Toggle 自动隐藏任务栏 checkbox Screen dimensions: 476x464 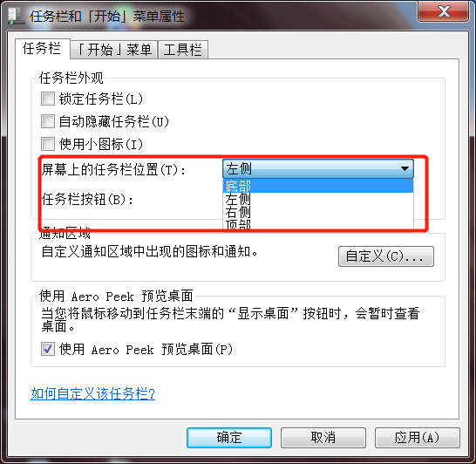pyautogui.click(x=48, y=121)
